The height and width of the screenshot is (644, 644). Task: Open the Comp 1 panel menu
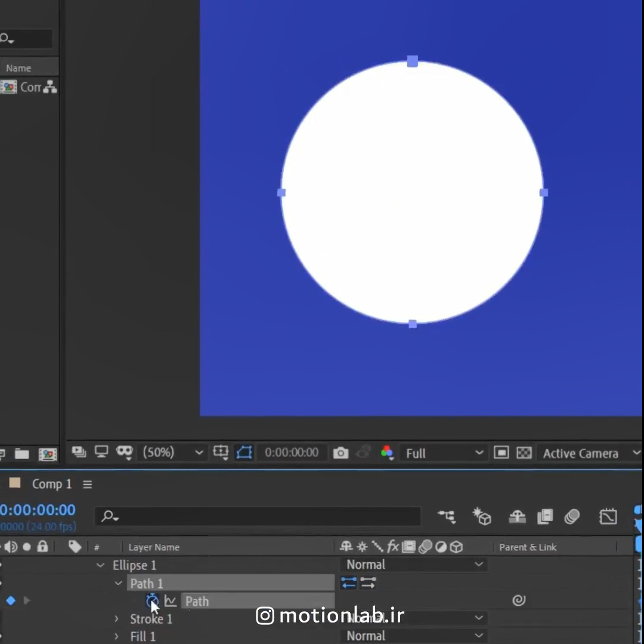point(88,484)
